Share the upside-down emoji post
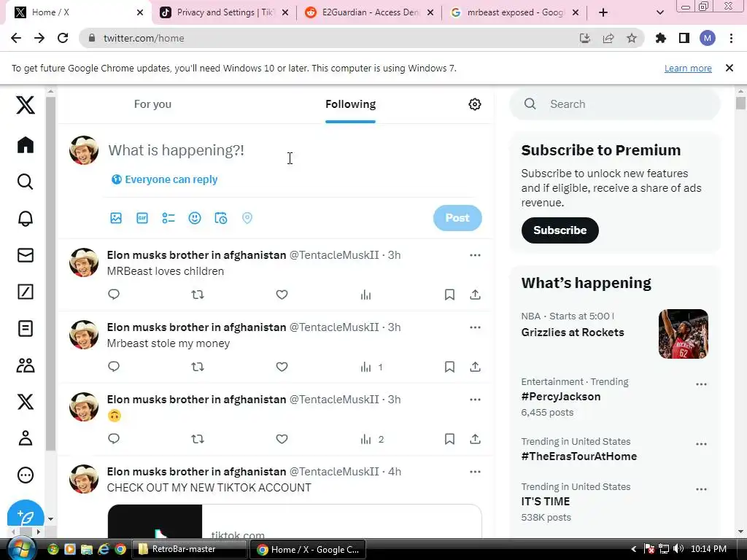 (x=475, y=438)
